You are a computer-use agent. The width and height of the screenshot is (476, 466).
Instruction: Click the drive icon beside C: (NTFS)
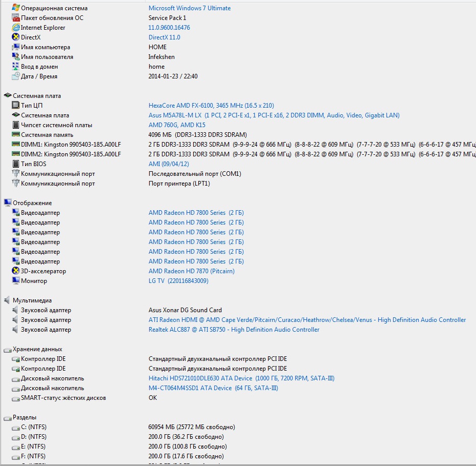coord(16,428)
